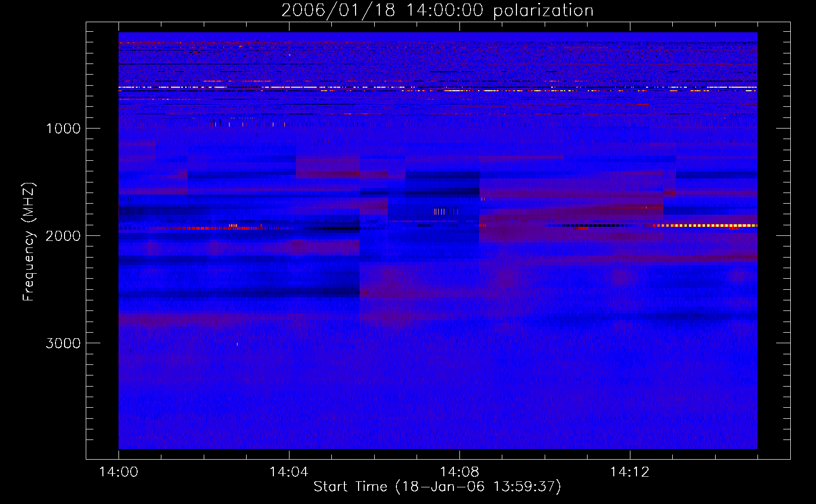
Task: Click the 1000 frequency tick label
Action: click(x=63, y=129)
